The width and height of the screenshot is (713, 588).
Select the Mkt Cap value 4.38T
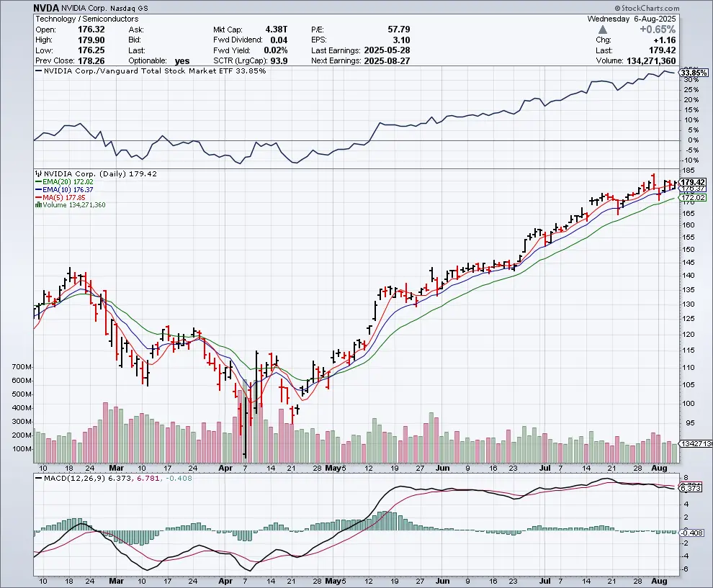(277, 30)
